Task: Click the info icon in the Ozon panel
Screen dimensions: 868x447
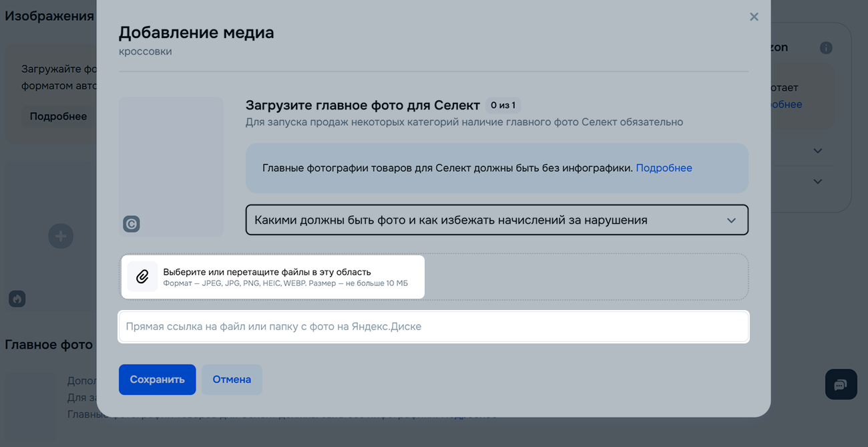Action: click(826, 48)
